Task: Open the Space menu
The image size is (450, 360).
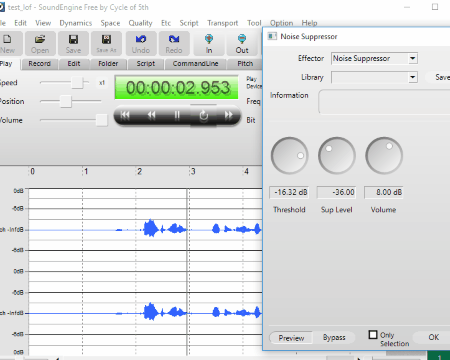Action: [x=110, y=23]
